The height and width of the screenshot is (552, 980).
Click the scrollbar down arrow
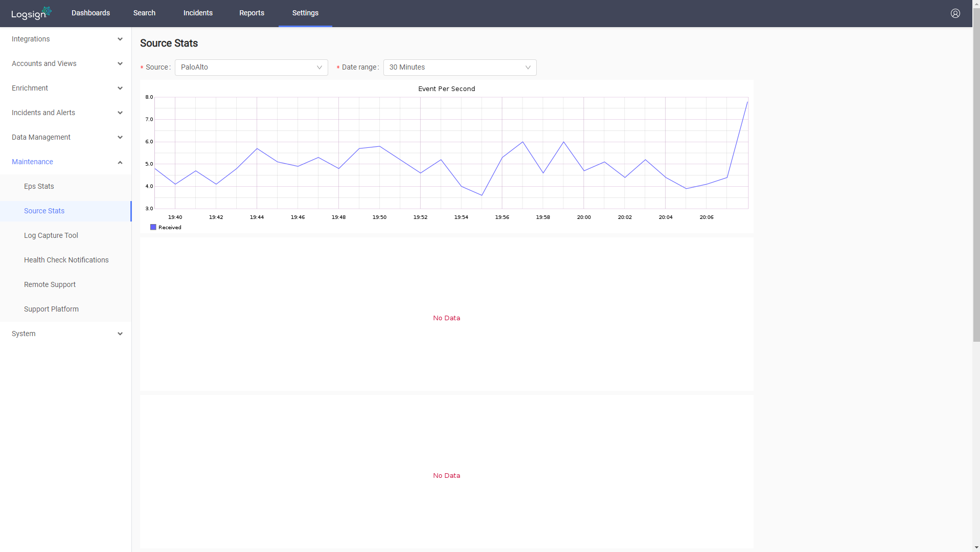pyautogui.click(x=976, y=547)
